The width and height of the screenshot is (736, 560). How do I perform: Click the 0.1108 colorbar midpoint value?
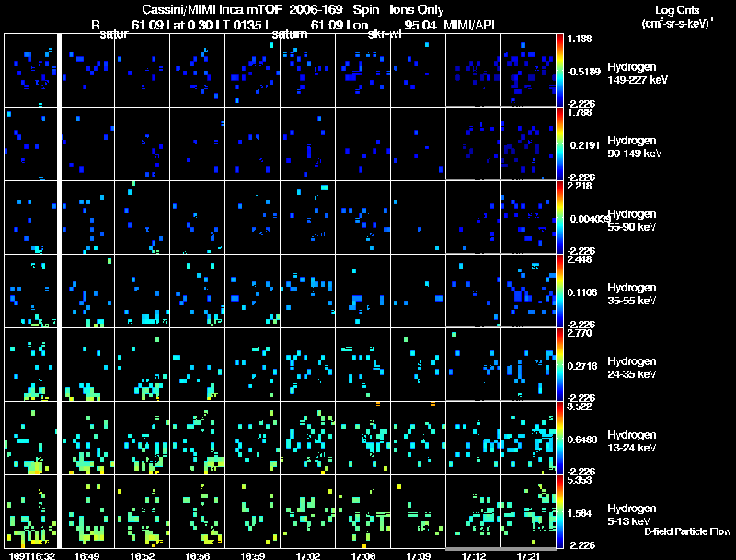(x=582, y=292)
